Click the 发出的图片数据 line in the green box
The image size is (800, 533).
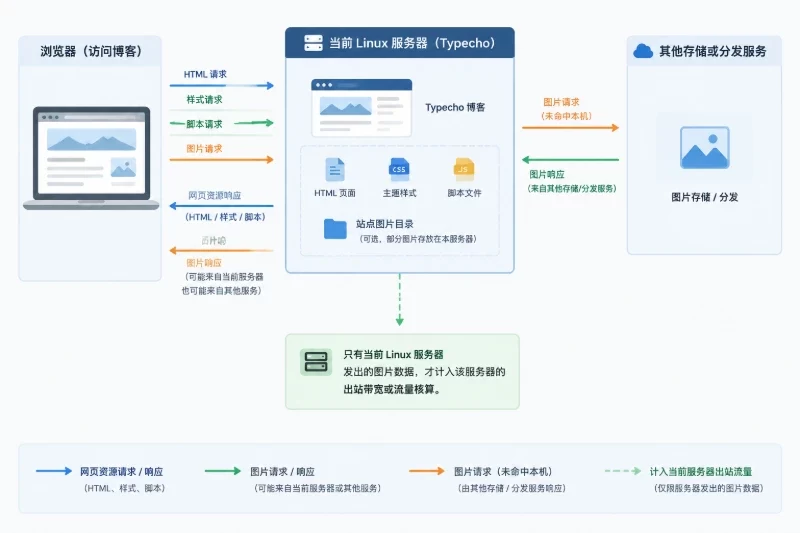424,371
